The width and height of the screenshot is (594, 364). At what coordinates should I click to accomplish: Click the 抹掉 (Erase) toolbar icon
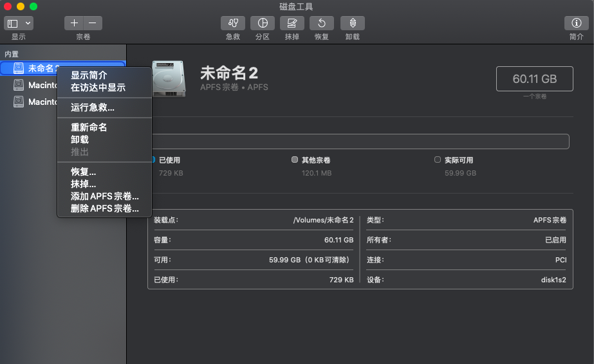click(292, 23)
